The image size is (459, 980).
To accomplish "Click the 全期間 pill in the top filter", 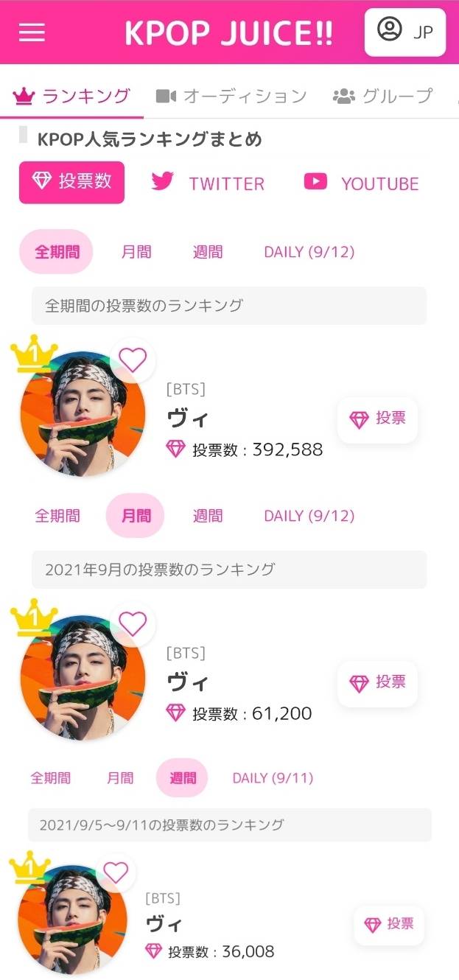I will pos(55,251).
